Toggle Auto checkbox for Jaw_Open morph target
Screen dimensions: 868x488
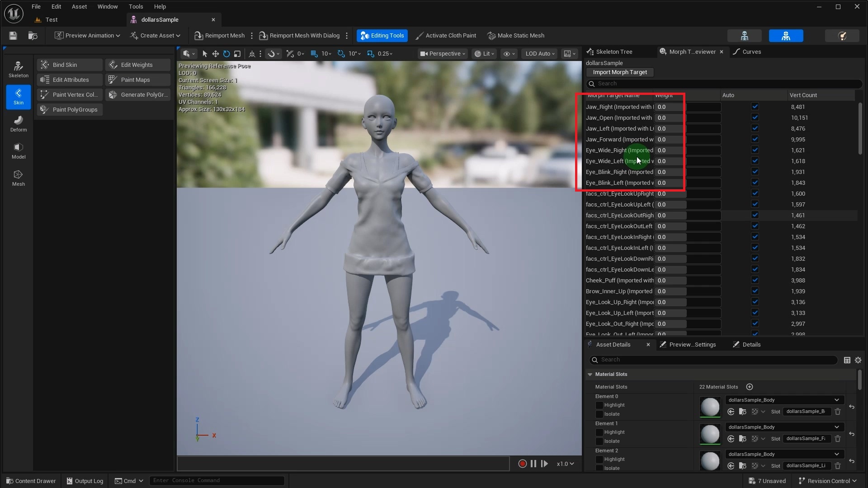(x=755, y=117)
